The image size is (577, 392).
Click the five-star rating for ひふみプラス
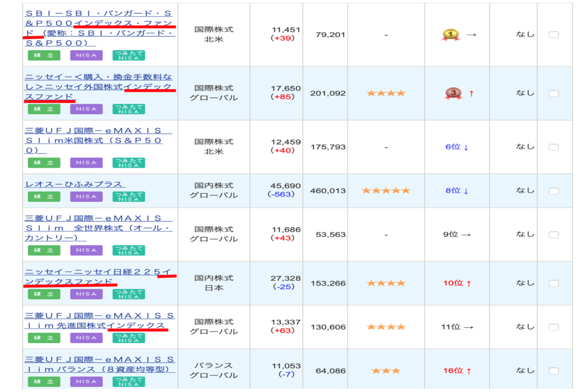[385, 190]
